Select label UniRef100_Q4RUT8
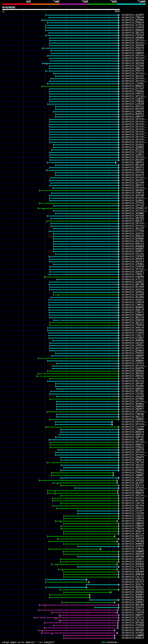148x644 pixels. 133,111
